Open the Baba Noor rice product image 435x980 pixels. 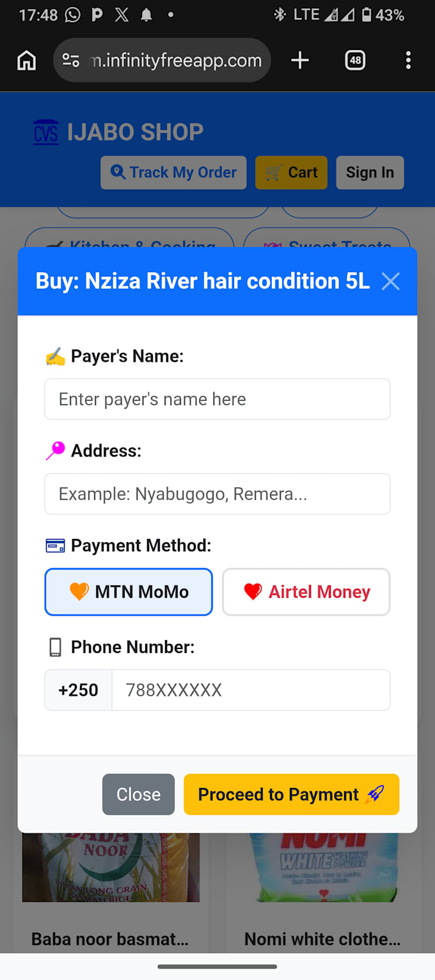[x=111, y=867]
